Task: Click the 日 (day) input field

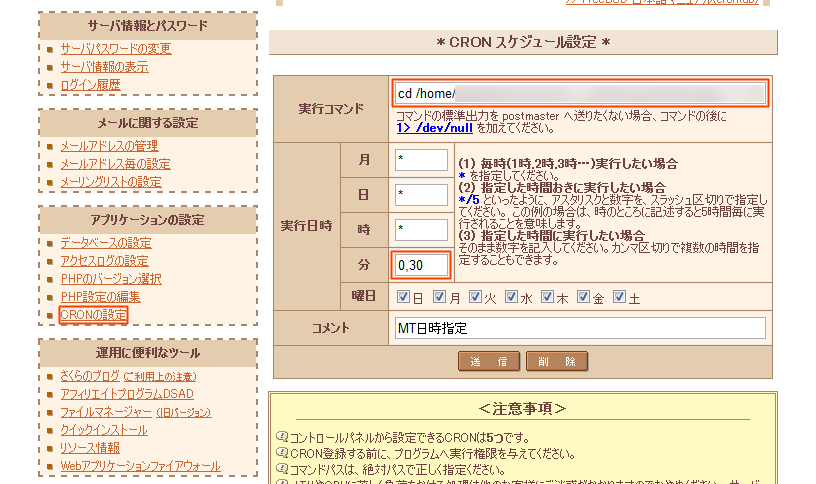Action: (421, 195)
